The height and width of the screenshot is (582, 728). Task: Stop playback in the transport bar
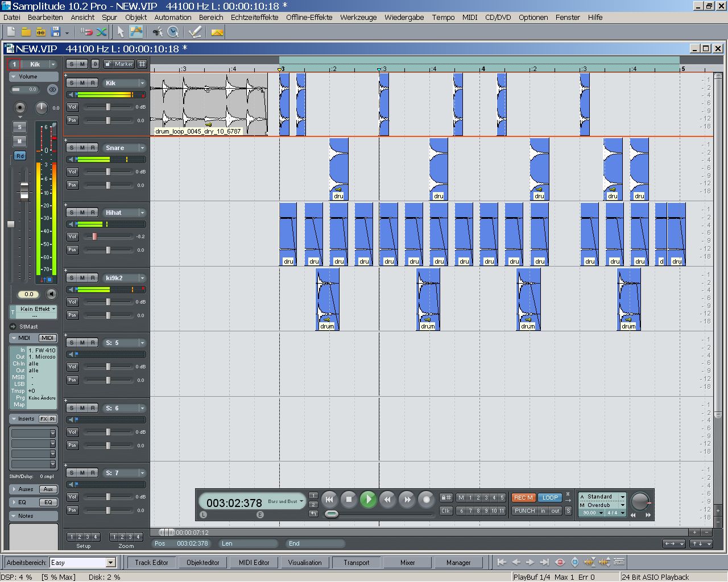(349, 500)
